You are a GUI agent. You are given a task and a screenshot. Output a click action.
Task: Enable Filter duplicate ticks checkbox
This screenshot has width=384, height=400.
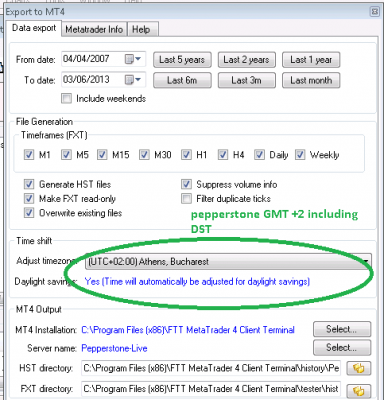point(186,198)
